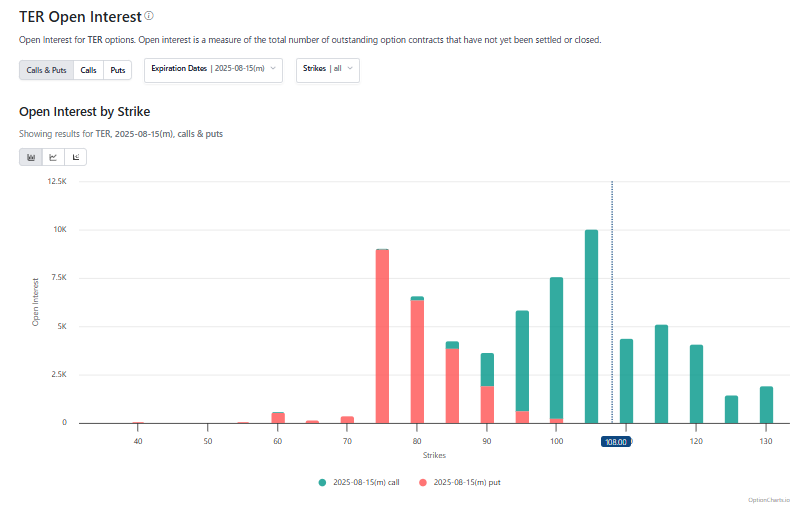The width and height of the screenshot is (810, 508).
Task: Click the put bar at strike 75
Action: point(382,335)
